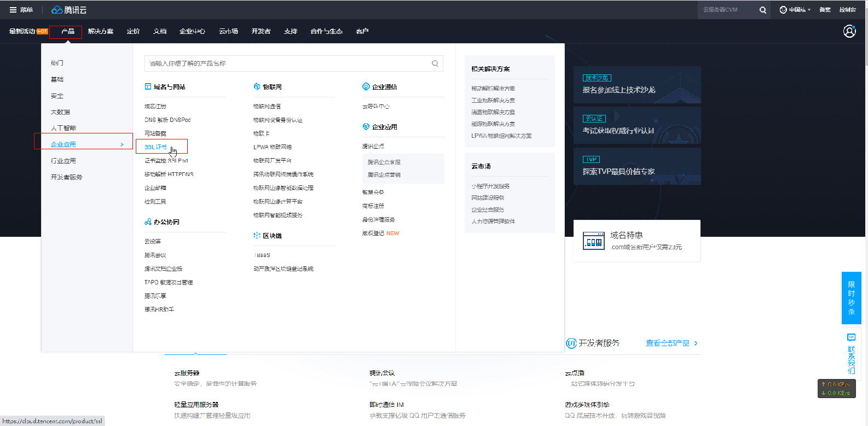Viewport: 868px width, 426px height.
Task: Click the 腾讯企点客服 link
Action: [384, 162]
